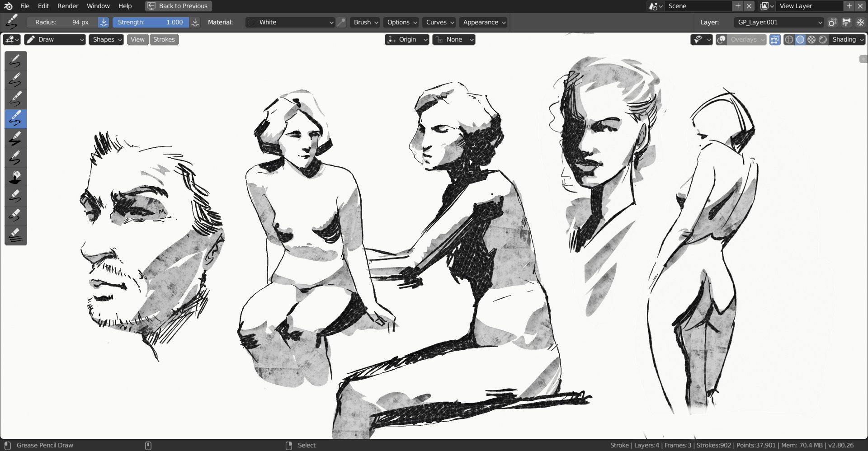Open the None lock axis dropdown

[454, 39]
